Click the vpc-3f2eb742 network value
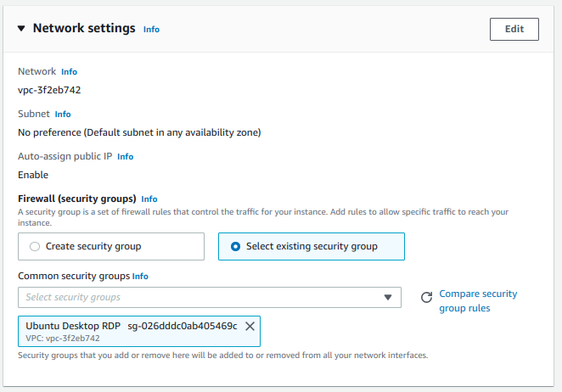This screenshot has height=392, width=562. click(x=49, y=90)
